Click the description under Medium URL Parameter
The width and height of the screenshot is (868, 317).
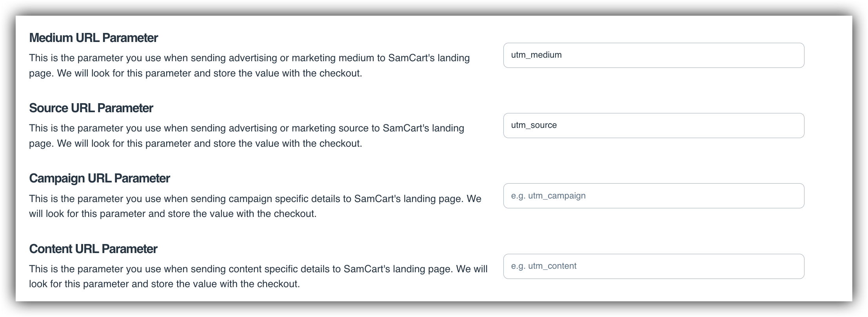(x=249, y=66)
